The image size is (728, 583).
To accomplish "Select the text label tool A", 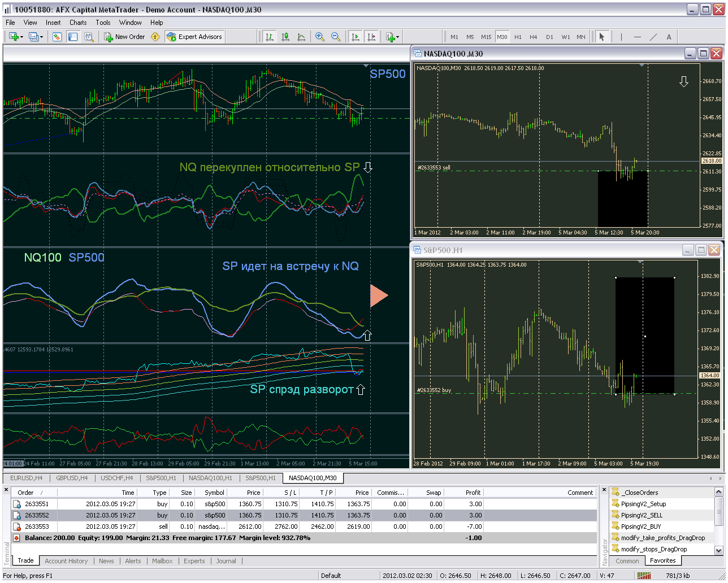I will 669,37.
